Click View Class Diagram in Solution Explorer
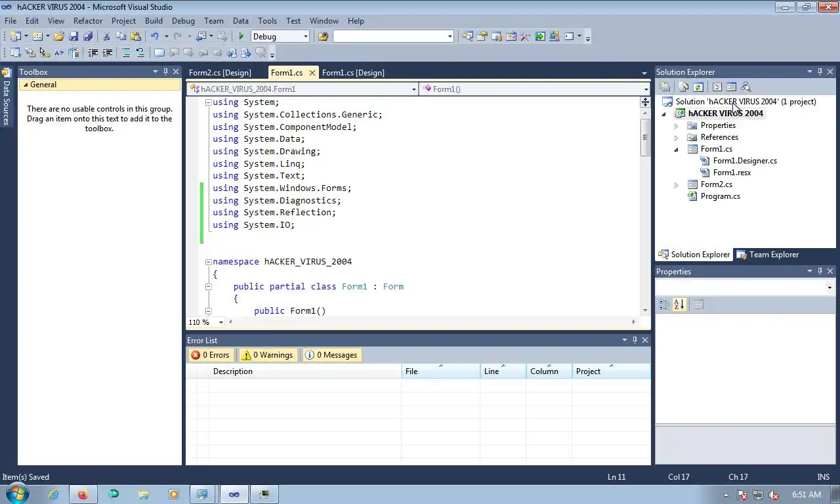The height and width of the screenshot is (504, 840). (x=745, y=87)
